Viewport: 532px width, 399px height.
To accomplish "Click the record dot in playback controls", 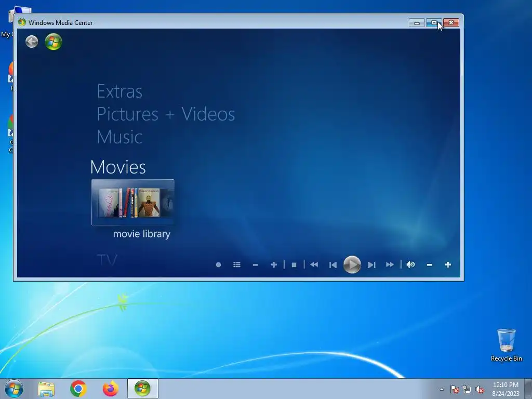I will click(219, 264).
